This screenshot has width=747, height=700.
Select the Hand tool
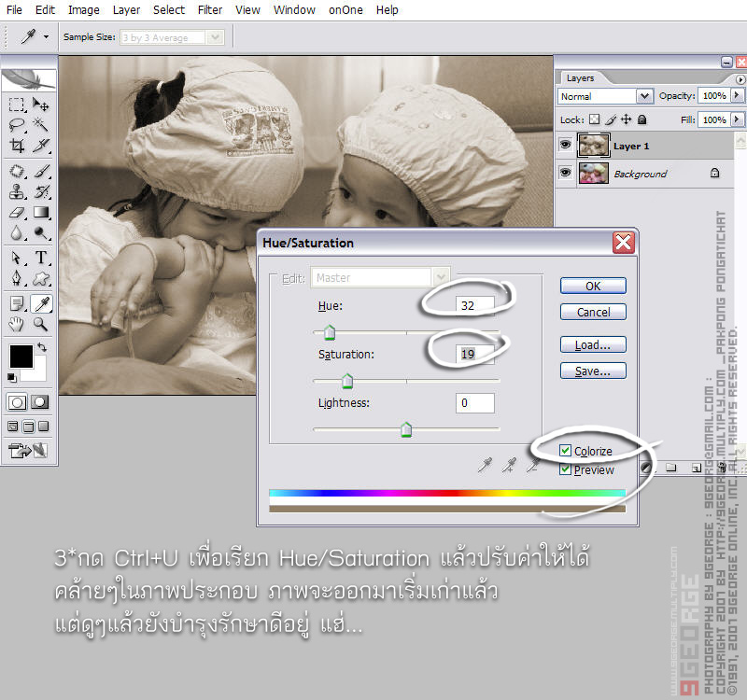17,324
